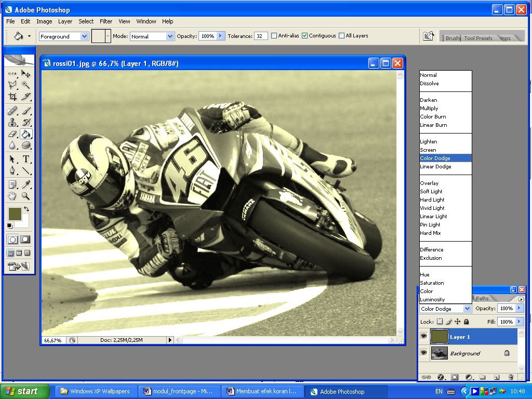Open the layer Fill slider arrow
The width and height of the screenshot is (532, 399).
tap(519, 321)
